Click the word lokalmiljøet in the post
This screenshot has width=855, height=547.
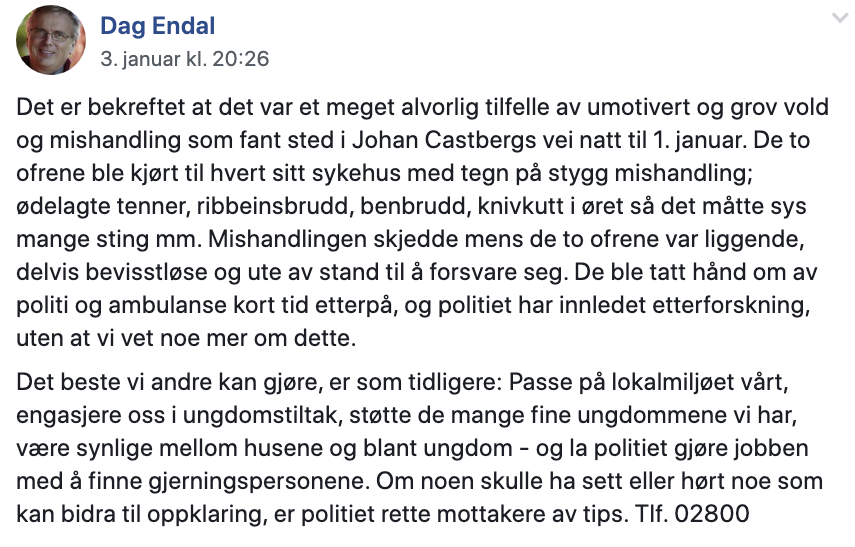coord(645,385)
